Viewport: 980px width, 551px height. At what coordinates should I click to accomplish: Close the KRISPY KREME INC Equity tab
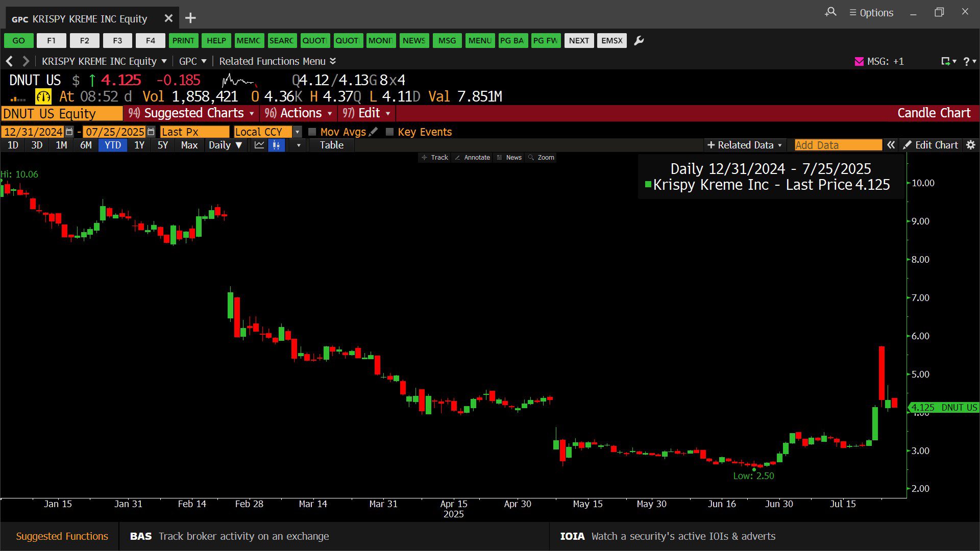pos(168,18)
